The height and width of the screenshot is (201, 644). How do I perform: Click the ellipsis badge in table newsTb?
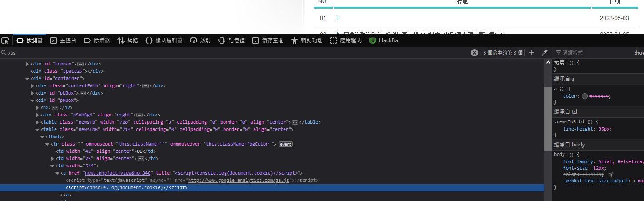(295, 122)
